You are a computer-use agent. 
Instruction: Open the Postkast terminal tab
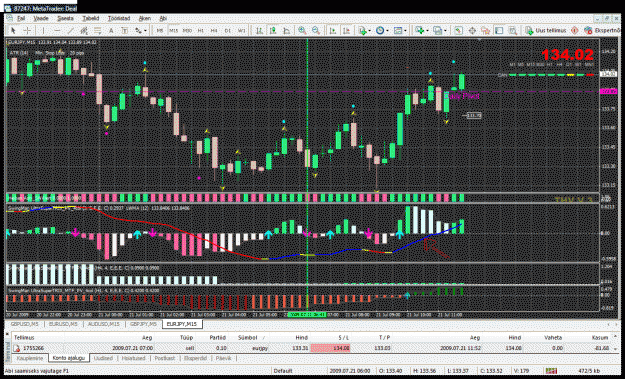coord(165,358)
